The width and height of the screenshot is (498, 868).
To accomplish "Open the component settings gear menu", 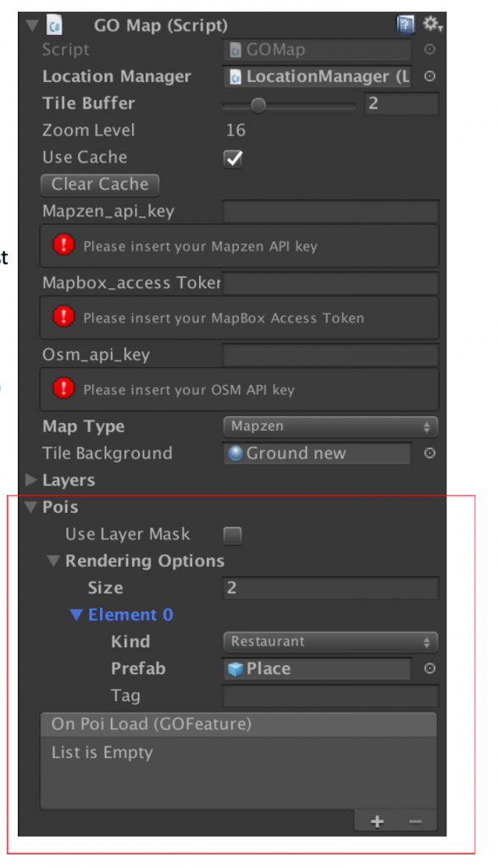I will (432, 24).
